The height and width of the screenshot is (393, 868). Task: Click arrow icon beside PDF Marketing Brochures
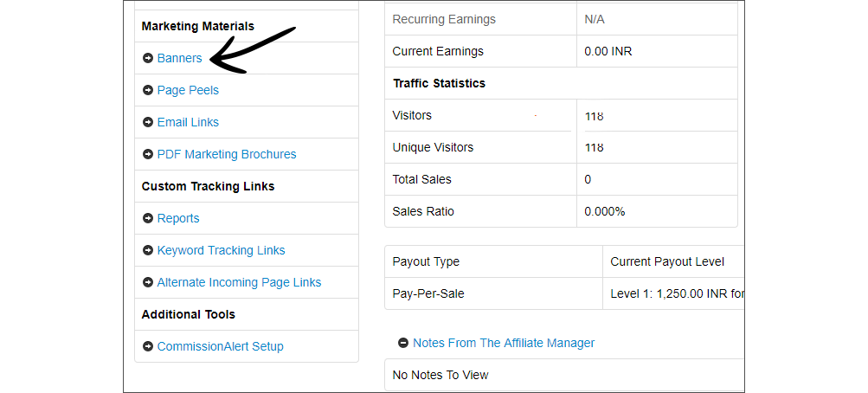[x=148, y=155]
